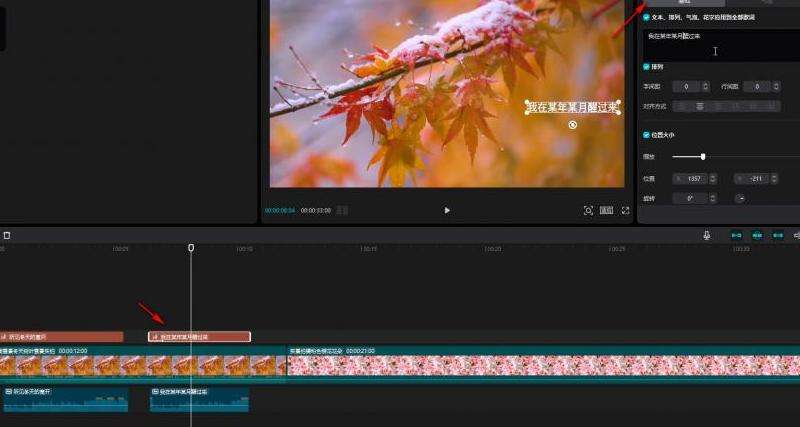800x427 pixels.
Task: Toggle the first teal snapping icon above the timeline
Action: point(737,235)
